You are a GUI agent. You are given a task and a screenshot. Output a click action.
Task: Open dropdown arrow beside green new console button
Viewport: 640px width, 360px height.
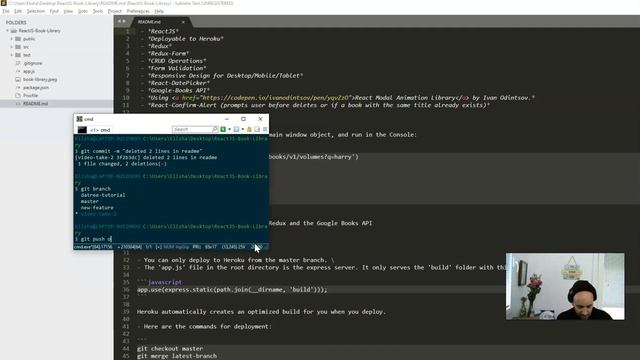coord(229,129)
